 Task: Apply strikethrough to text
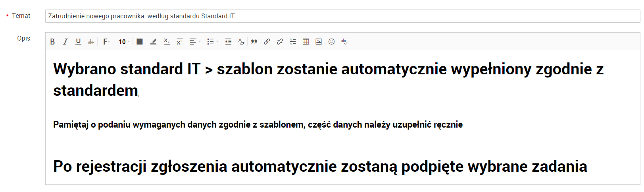click(91, 42)
